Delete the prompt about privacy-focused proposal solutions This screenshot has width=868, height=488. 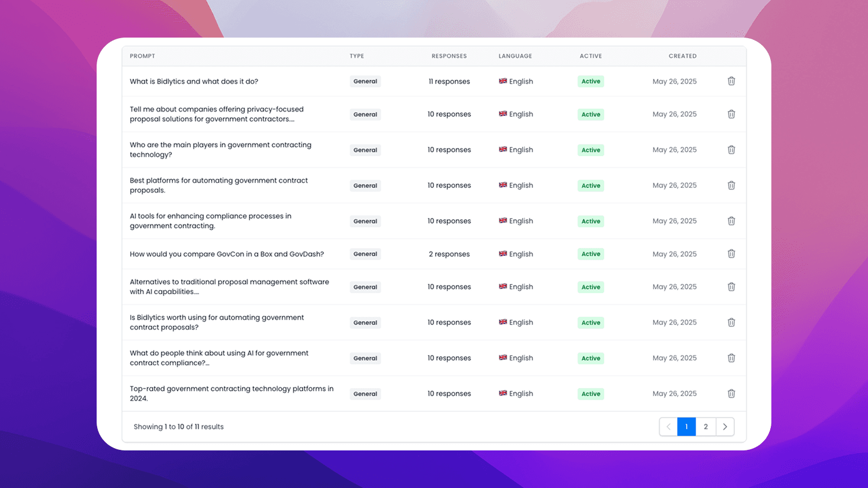[x=731, y=114]
